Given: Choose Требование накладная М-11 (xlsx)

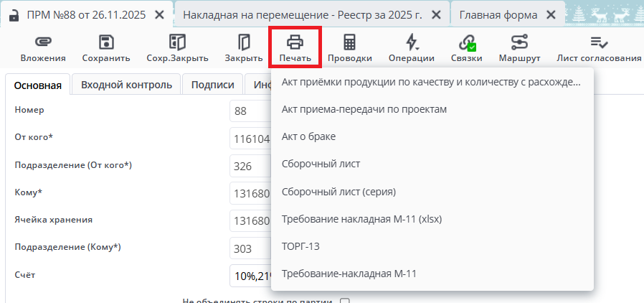Looking at the screenshot, I should point(432,219).
